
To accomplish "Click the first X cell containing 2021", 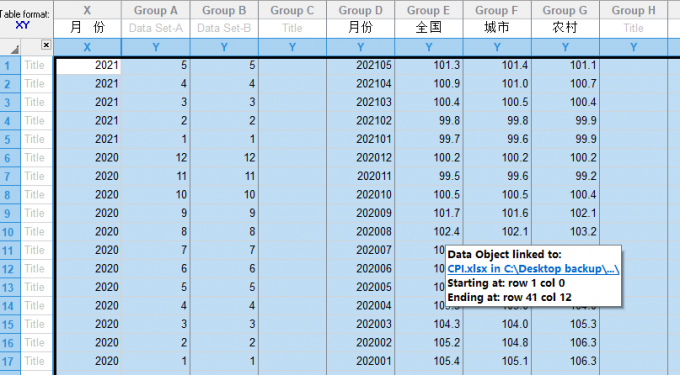I will click(88, 65).
